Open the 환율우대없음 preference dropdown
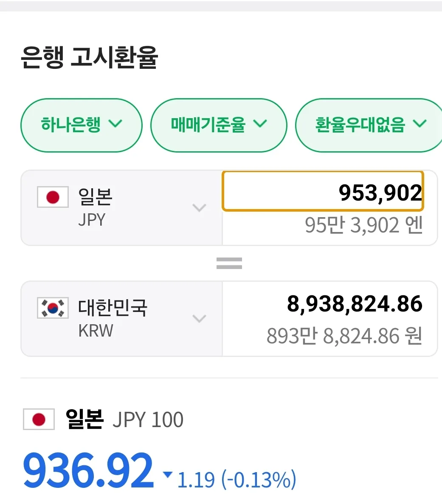Screen dimensions: 442x504 coord(369,125)
